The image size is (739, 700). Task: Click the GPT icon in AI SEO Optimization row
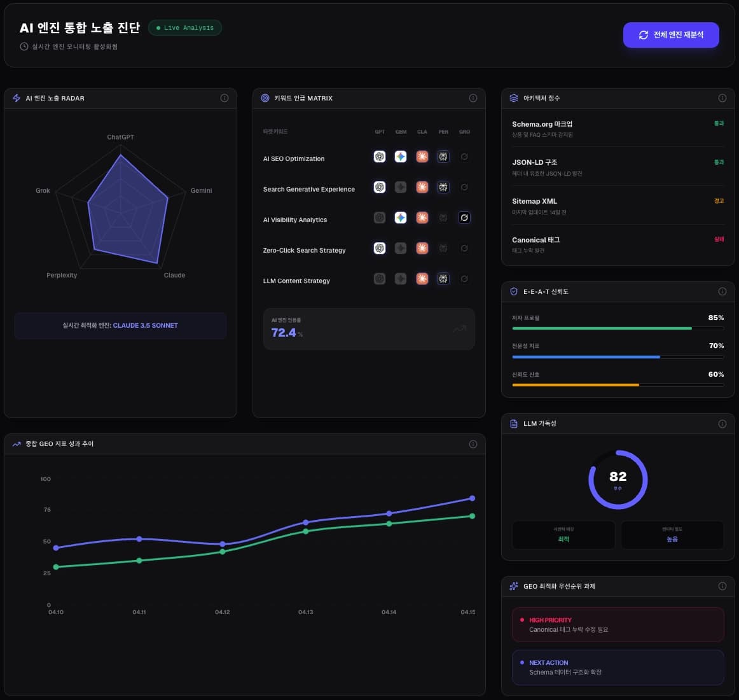coord(380,157)
